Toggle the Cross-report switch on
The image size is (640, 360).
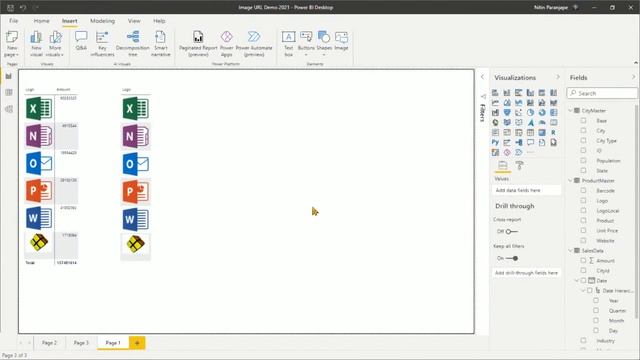pos(511,231)
